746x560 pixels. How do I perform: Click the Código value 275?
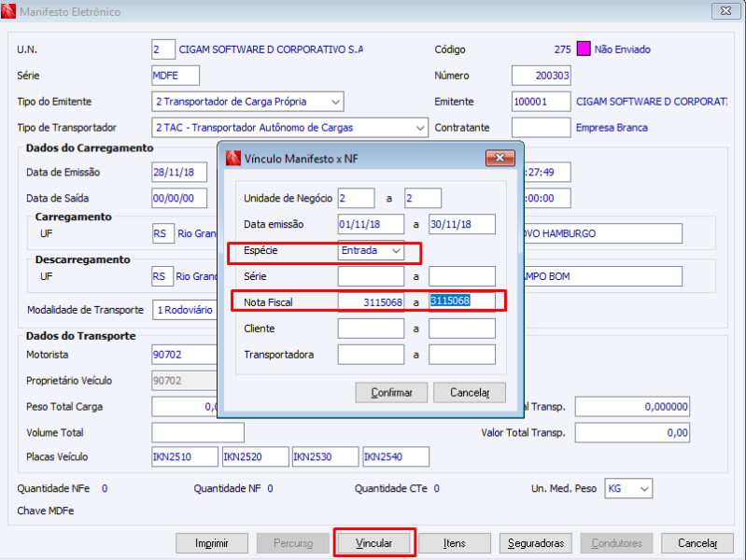coord(562,49)
